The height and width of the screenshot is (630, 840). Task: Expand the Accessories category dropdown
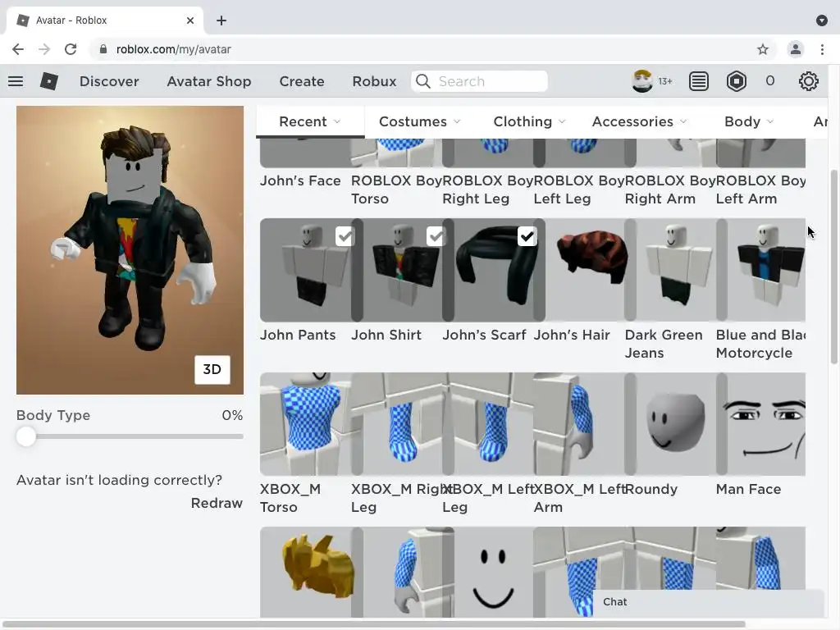[639, 121]
